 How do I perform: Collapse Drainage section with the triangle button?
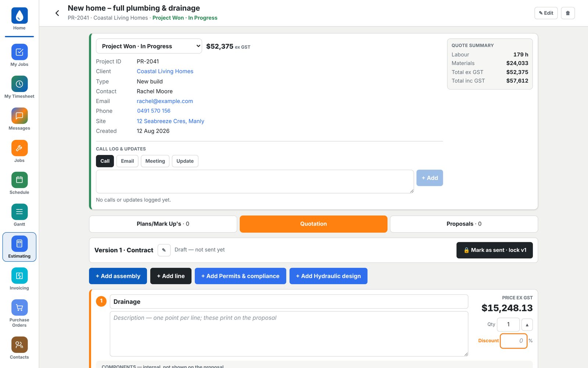527,325
